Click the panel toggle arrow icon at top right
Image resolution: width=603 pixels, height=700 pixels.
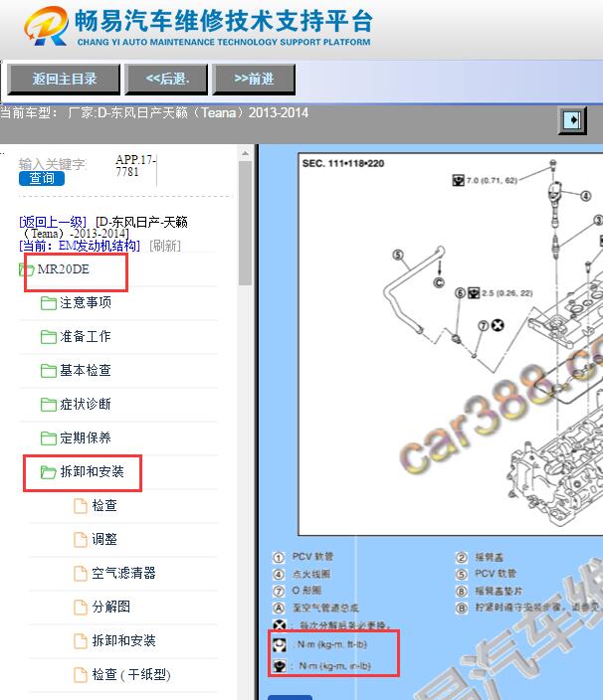point(572,120)
